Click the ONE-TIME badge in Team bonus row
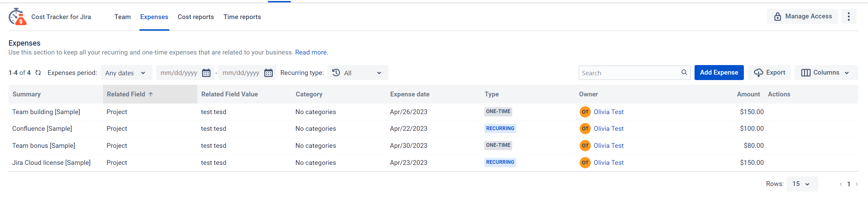 tap(498, 145)
